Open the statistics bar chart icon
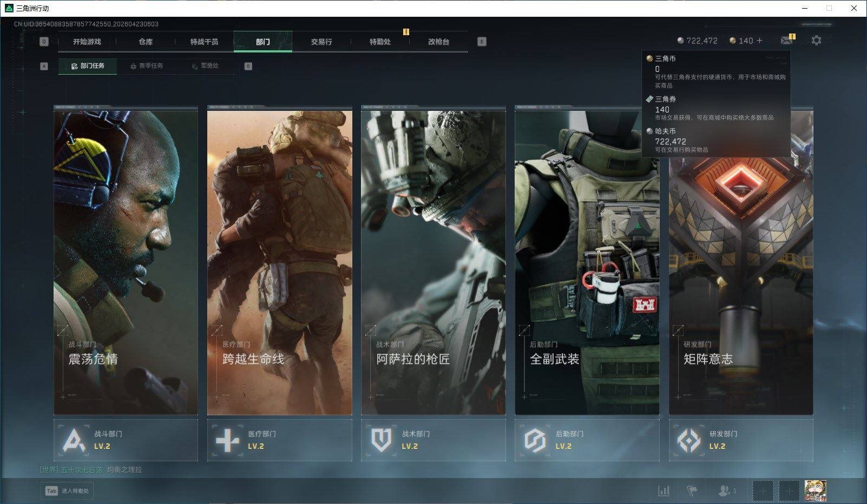This screenshot has width=867, height=504. pyautogui.click(x=664, y=490)
